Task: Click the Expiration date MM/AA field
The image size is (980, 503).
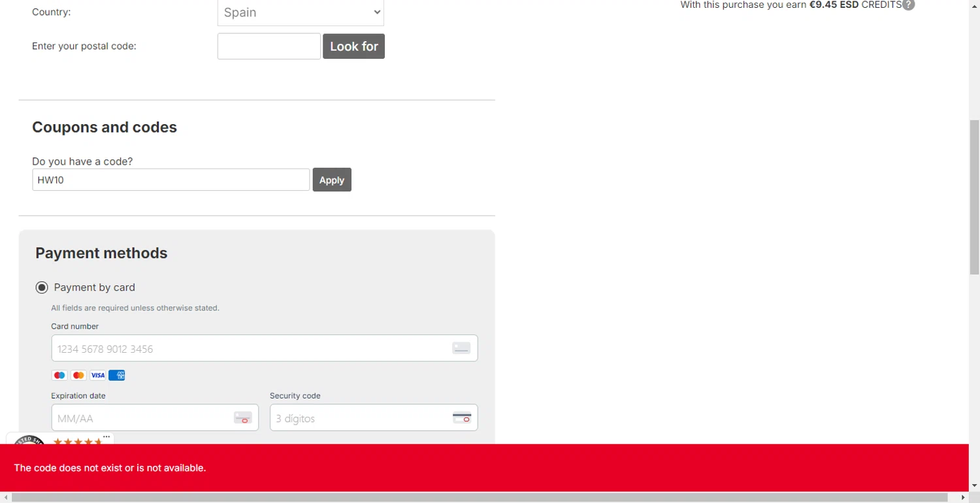Action: (x=155, y=418)
